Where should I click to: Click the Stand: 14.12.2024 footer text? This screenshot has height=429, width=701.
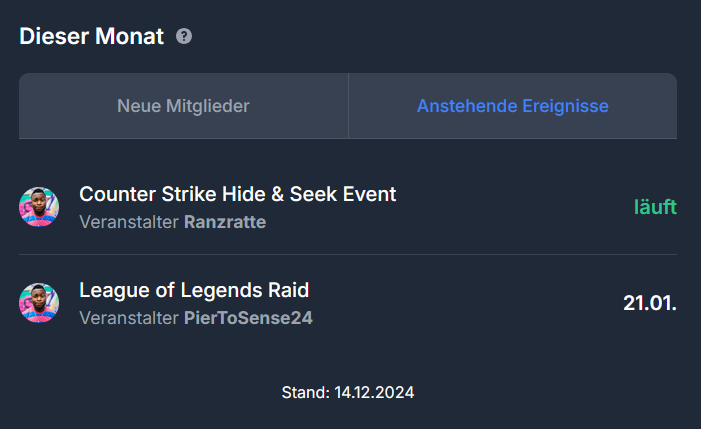coord(348,393)
